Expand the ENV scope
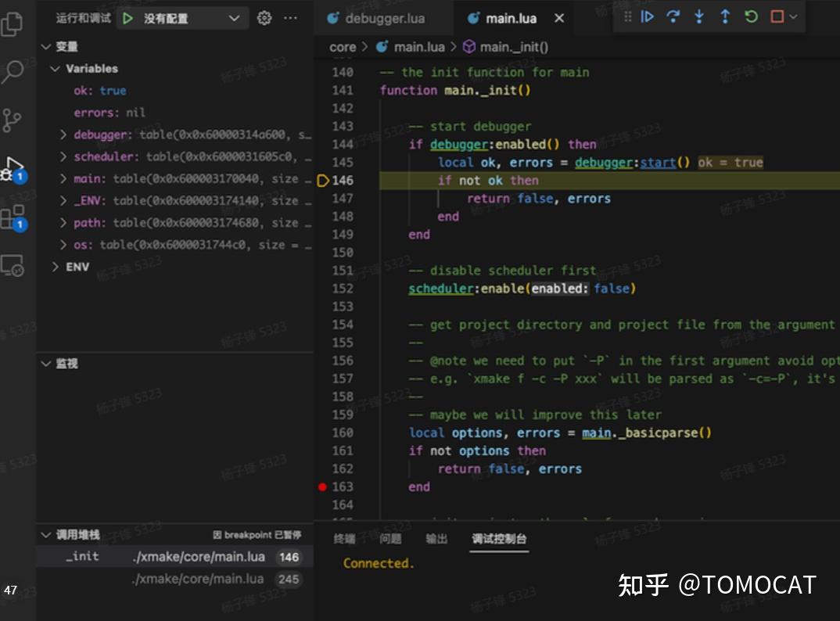Viewport: 840px width, 621px height. tap(55, 267)
